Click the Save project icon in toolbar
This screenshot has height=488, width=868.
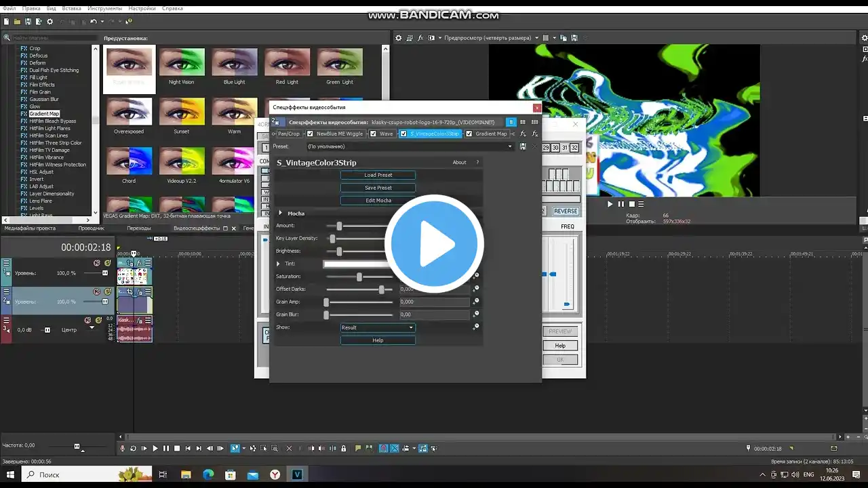point(28,22)
